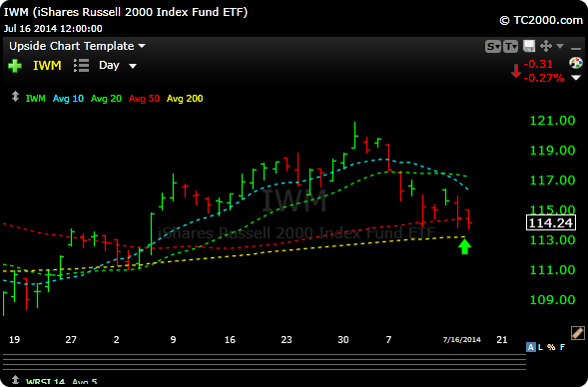Expand the white arrow below the palette
Image resolution: width=588 pixels, height=387 pixels.
click(576, 78)
